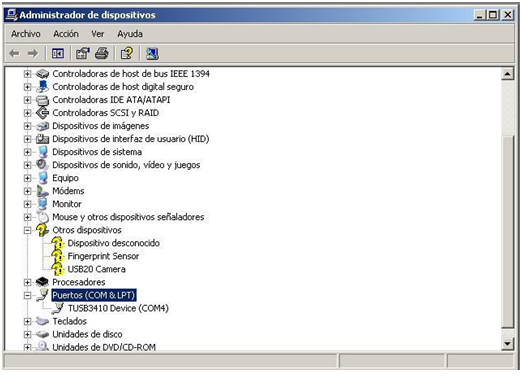Viewport: 522px width, 378px height.
Task: Click the back arrow toolbar button
Action: [x=14, y=53]
